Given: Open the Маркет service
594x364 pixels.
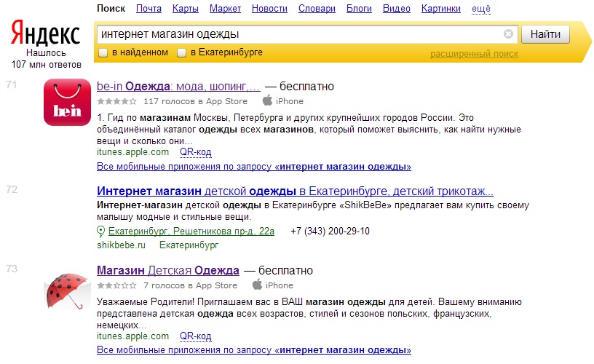Looking at the screenshot, I should pyautogui.click(x=225, y=8).
